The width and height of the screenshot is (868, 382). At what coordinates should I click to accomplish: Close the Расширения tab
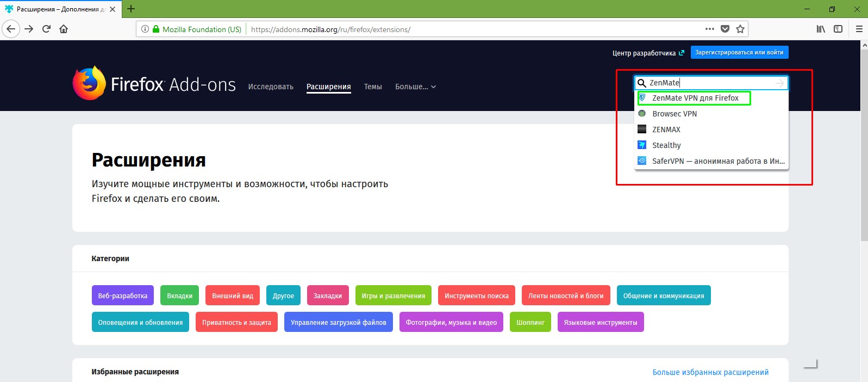point(113,9)
